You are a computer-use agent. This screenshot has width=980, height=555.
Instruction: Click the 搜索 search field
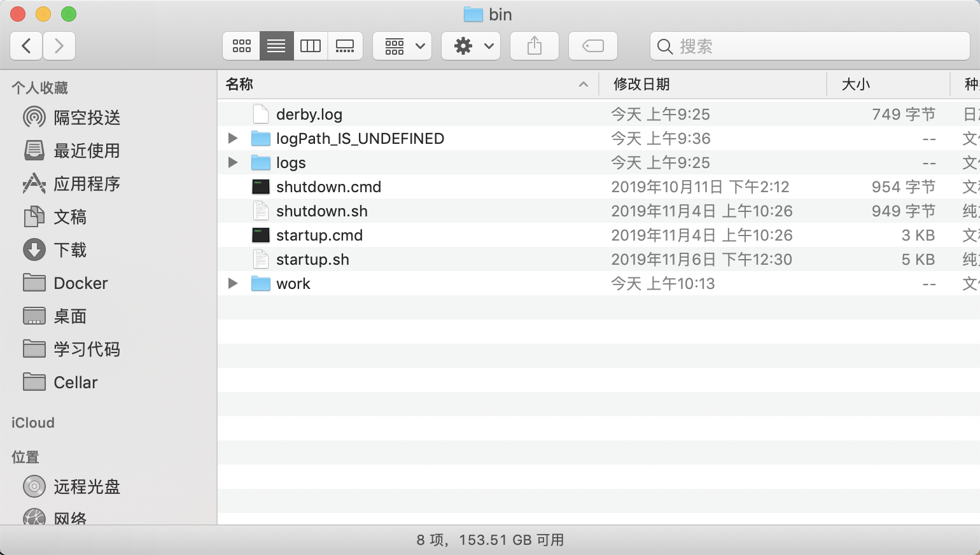tap(809, 46)
